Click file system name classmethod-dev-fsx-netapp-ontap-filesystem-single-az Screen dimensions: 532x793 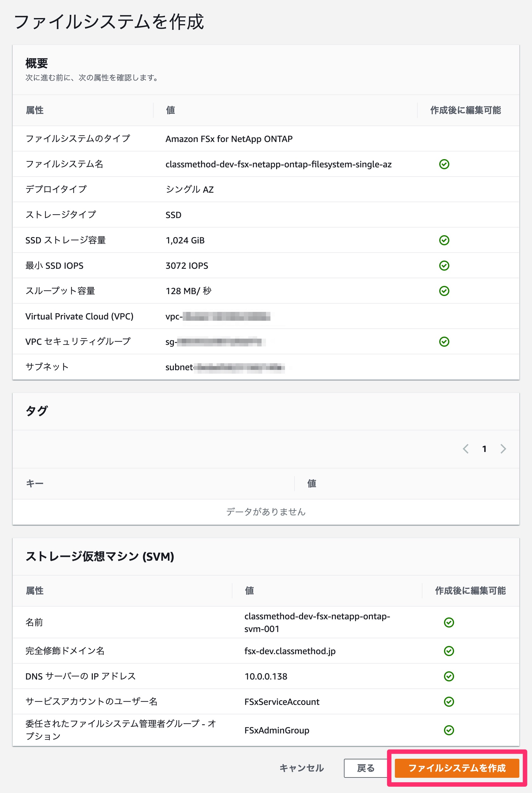[x=279, y=164]
